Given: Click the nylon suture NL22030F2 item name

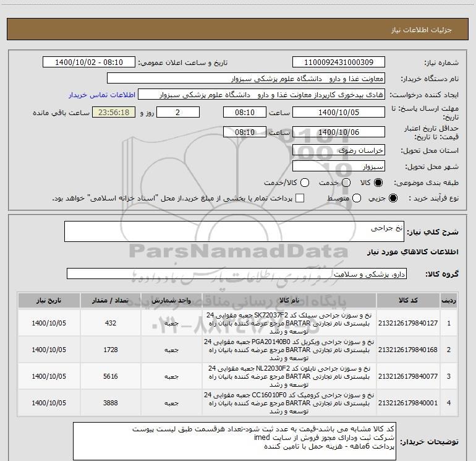Looking at the screenshot, I should (x=289, y=376).
